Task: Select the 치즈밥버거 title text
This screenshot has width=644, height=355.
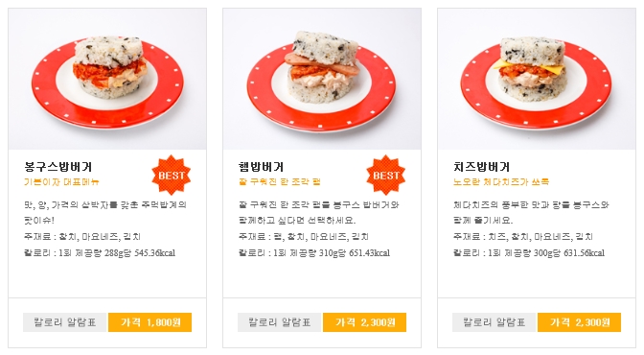Action: tap(481, 167)
